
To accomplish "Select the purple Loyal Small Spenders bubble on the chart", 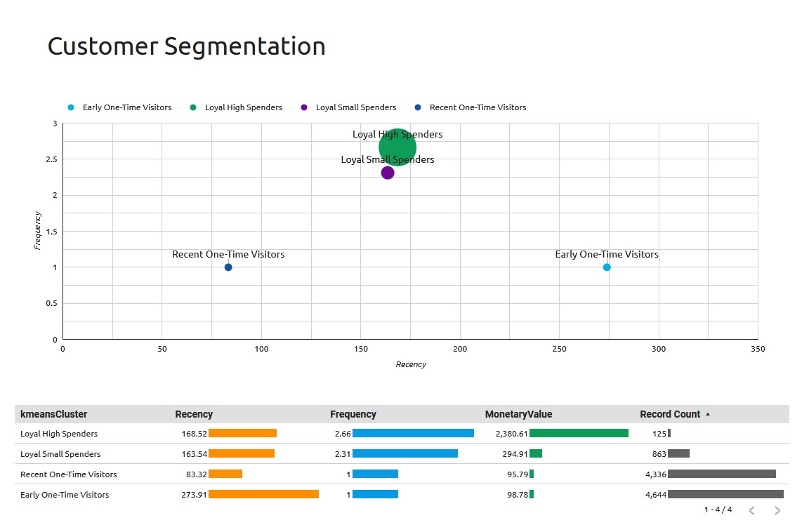I will (387, 172).
